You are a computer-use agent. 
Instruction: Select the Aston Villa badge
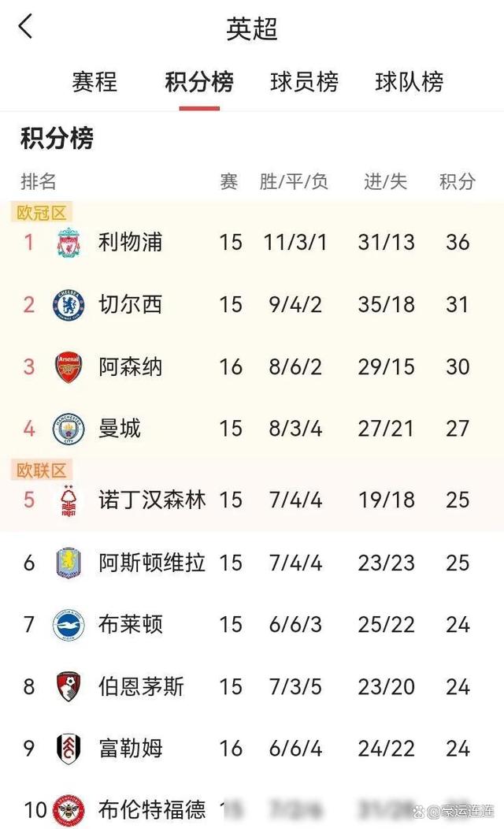click(x=69, y=563)
